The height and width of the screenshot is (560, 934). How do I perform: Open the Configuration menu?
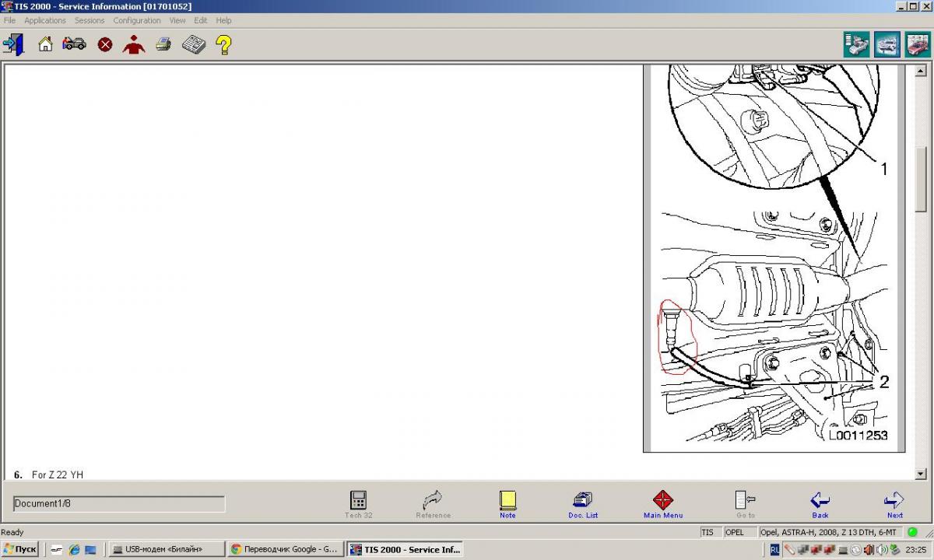pos(137,21)
